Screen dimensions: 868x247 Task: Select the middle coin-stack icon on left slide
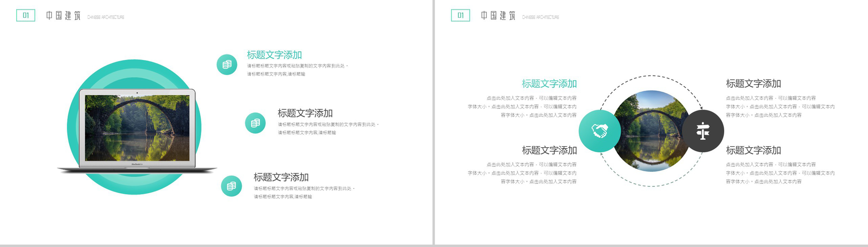click(x=255, y=123)
